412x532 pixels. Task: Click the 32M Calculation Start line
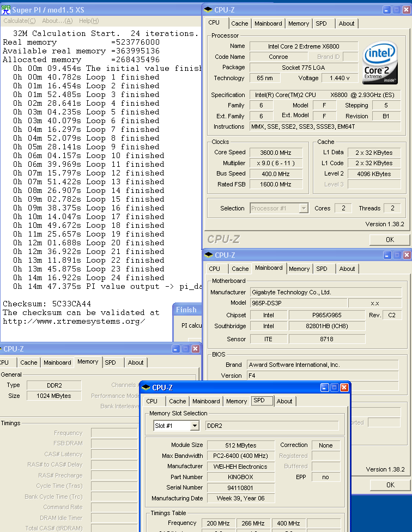click(x=106, y=33)
